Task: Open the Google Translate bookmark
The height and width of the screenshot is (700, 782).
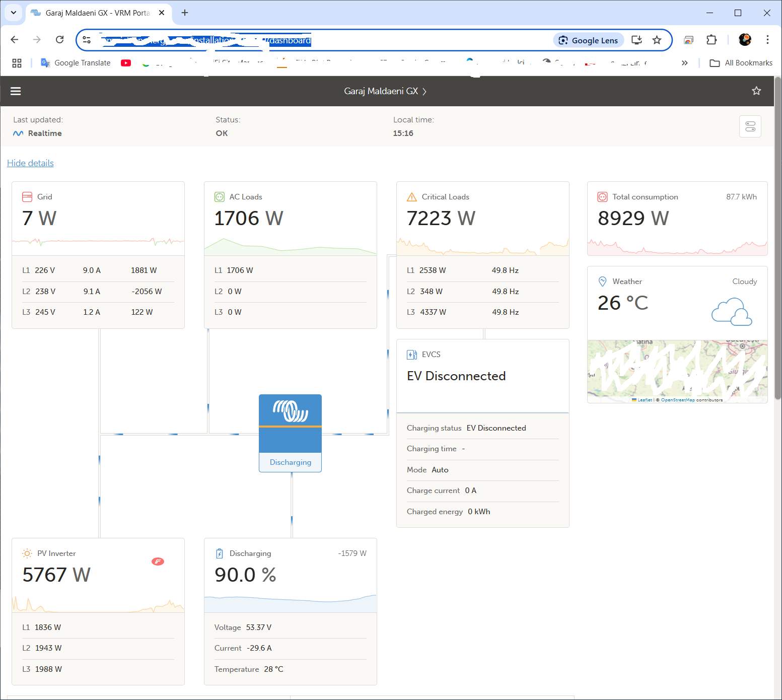Action: 76,63
